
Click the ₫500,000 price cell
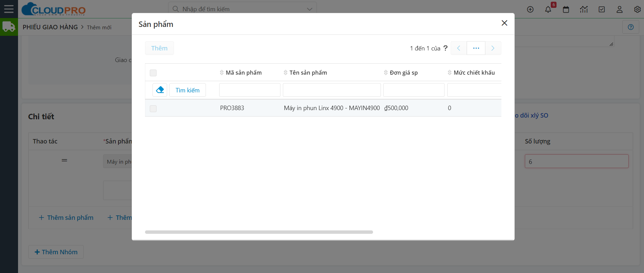pos(396,108)
